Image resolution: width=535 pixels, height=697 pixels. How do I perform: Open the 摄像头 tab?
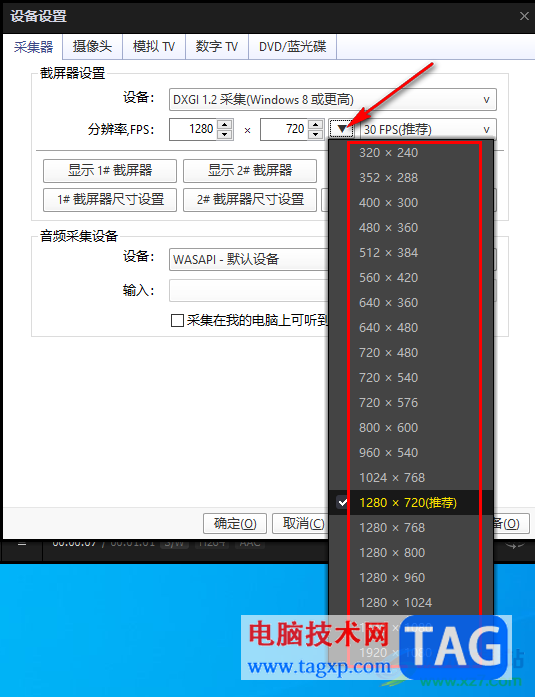(92, 46)
